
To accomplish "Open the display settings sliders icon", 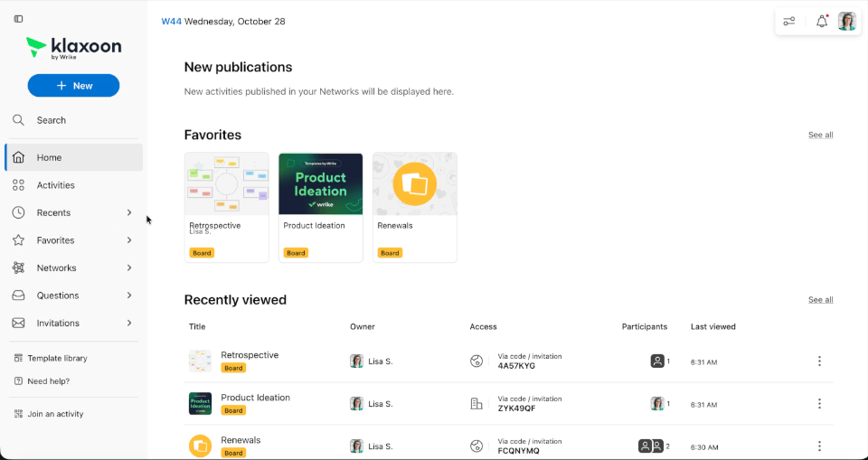I will pyautogui.click(x=788, y=22).
